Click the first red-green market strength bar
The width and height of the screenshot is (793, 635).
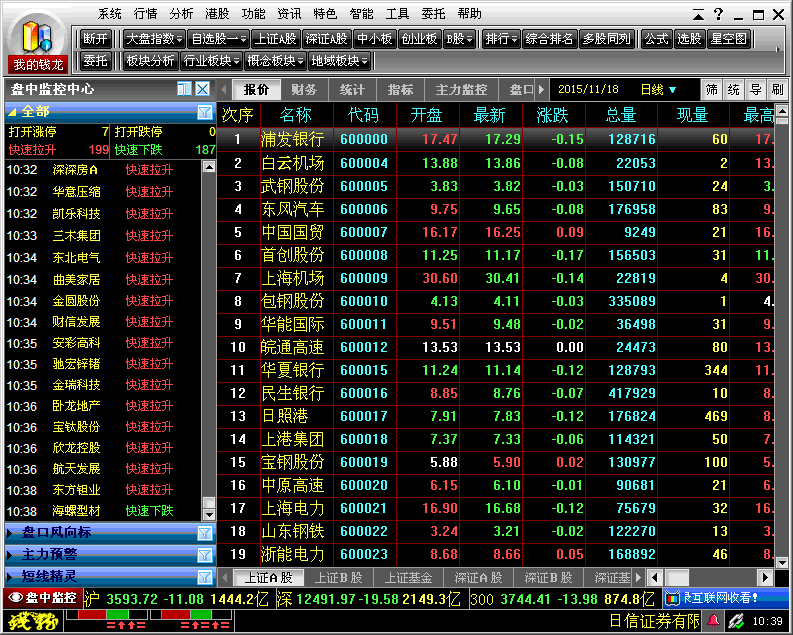(x=107, y=615)
